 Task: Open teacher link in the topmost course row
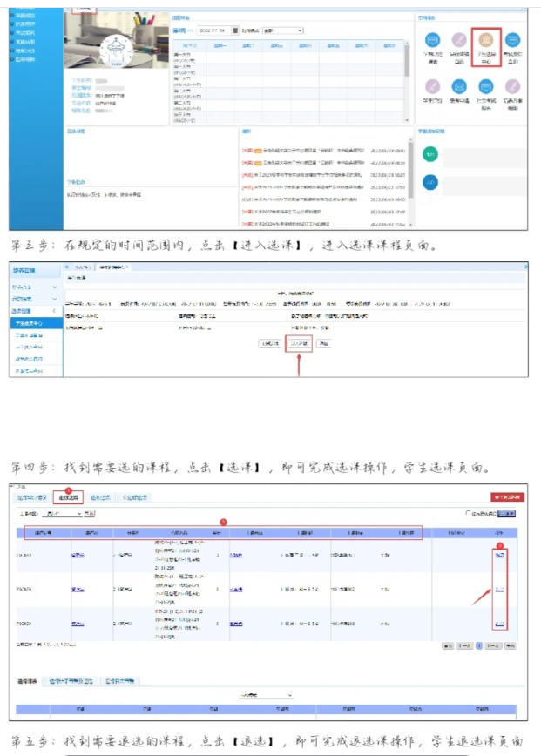pos(236,555)
